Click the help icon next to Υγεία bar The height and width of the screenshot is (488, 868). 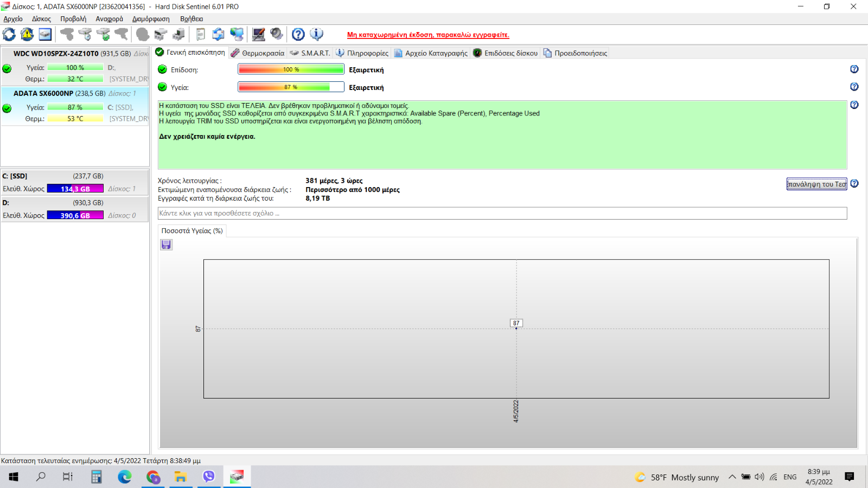click(x=854, y=87)
